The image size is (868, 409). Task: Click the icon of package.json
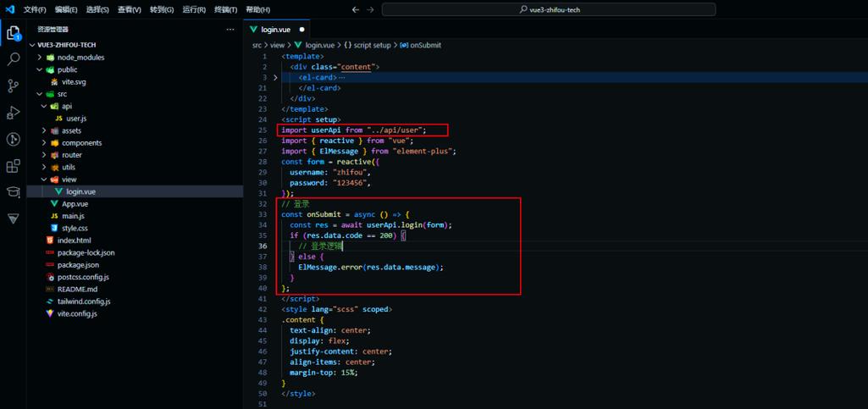click(50, 264)
